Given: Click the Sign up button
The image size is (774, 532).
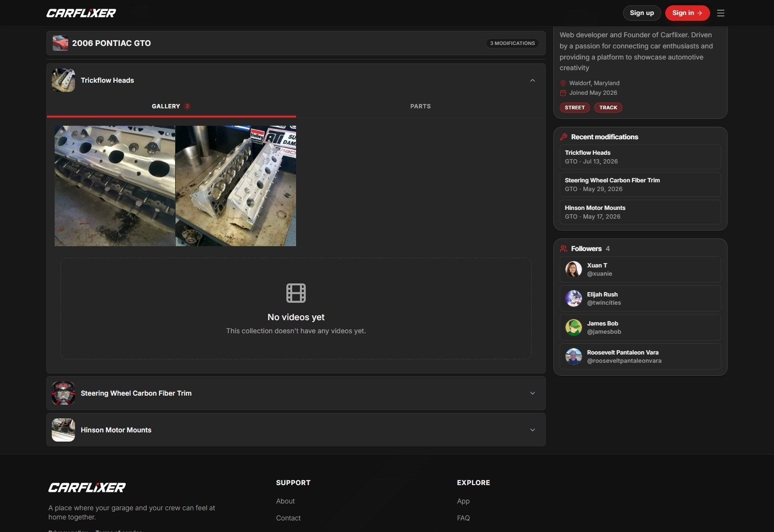Looking at the screenshot, I should click(x=642, y=13).
